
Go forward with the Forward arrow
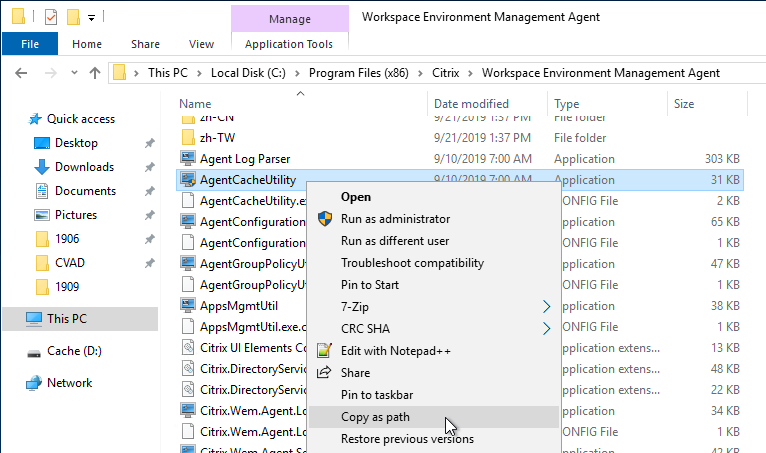[50, 73]
